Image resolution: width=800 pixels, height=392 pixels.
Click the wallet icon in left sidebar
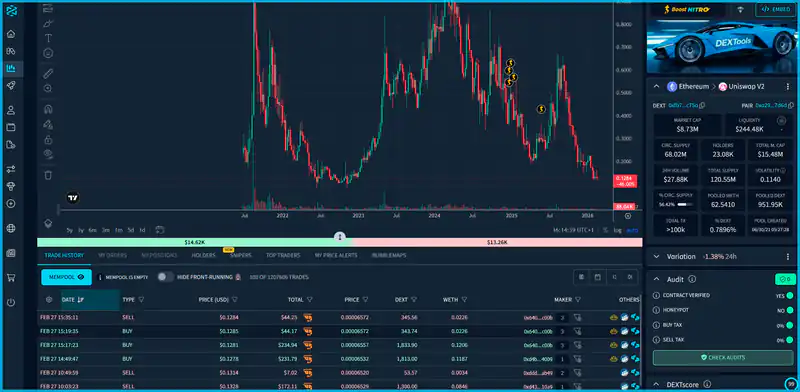[11, 127]
